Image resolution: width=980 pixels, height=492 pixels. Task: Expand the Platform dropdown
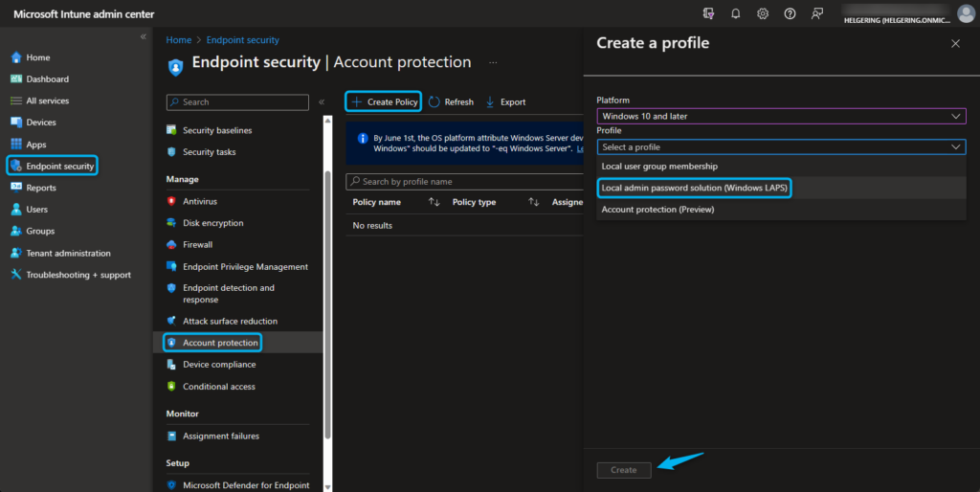(781, 116)
